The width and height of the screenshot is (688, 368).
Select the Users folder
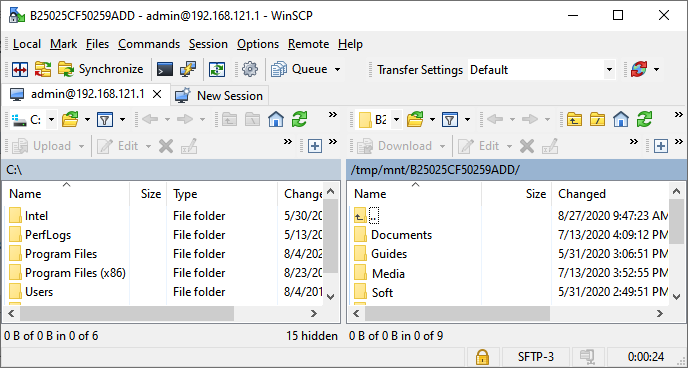(x=31, y=292)
